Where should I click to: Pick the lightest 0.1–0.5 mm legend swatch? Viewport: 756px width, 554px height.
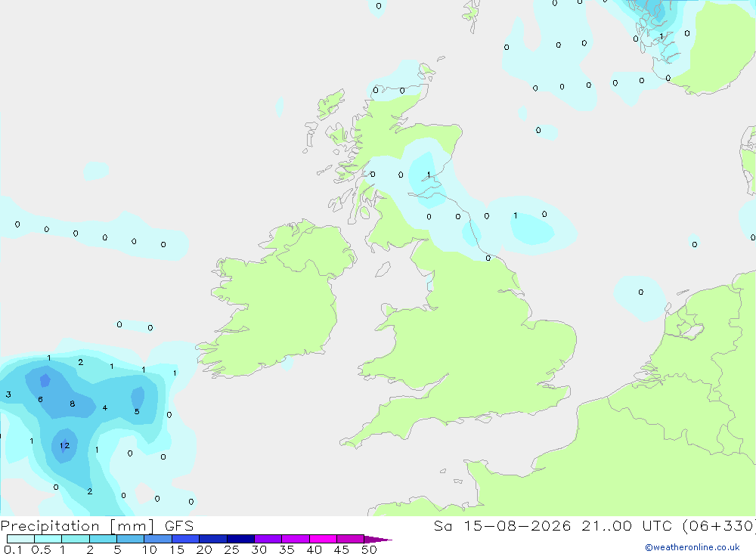pyautogui.click(x=20, y=539)
